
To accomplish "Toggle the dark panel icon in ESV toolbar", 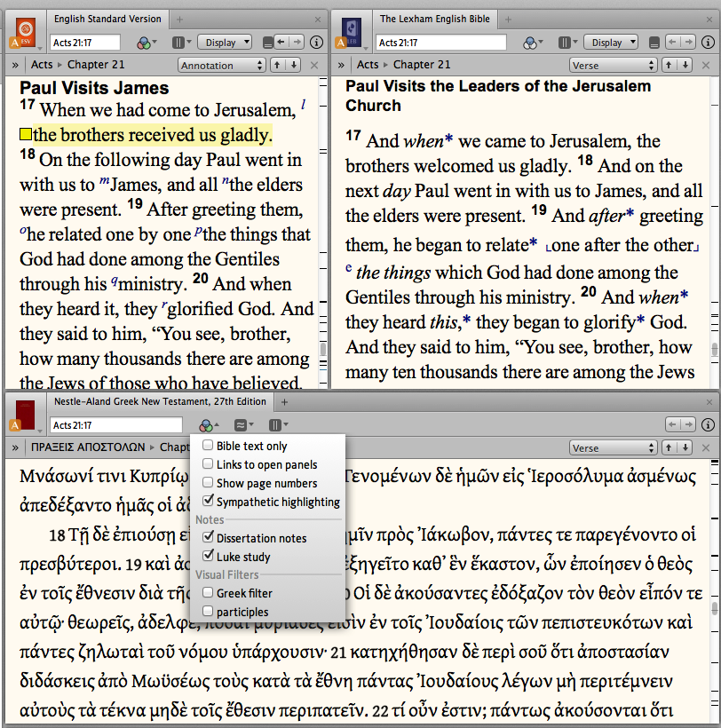I will tap(268, 43).
